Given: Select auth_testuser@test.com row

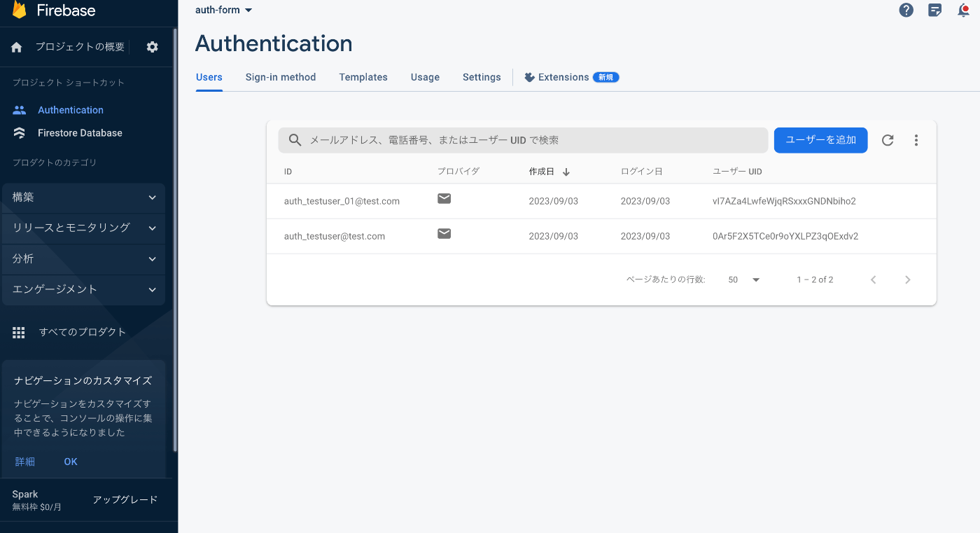Looking at the screenshot, I should 601,236.
